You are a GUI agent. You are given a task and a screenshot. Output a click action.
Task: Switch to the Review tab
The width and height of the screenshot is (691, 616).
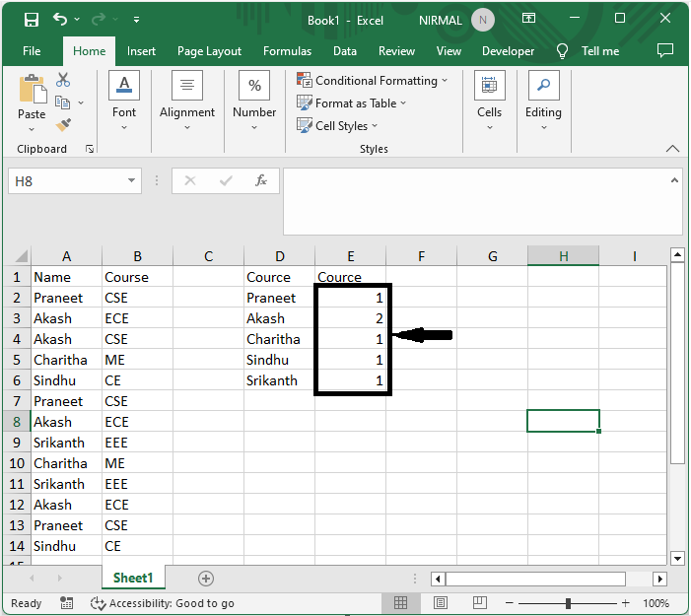tap(396, 51)
